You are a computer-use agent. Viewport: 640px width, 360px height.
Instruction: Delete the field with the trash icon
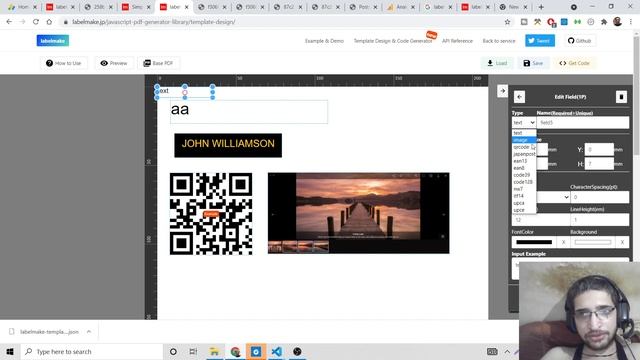tap(621, 97)
